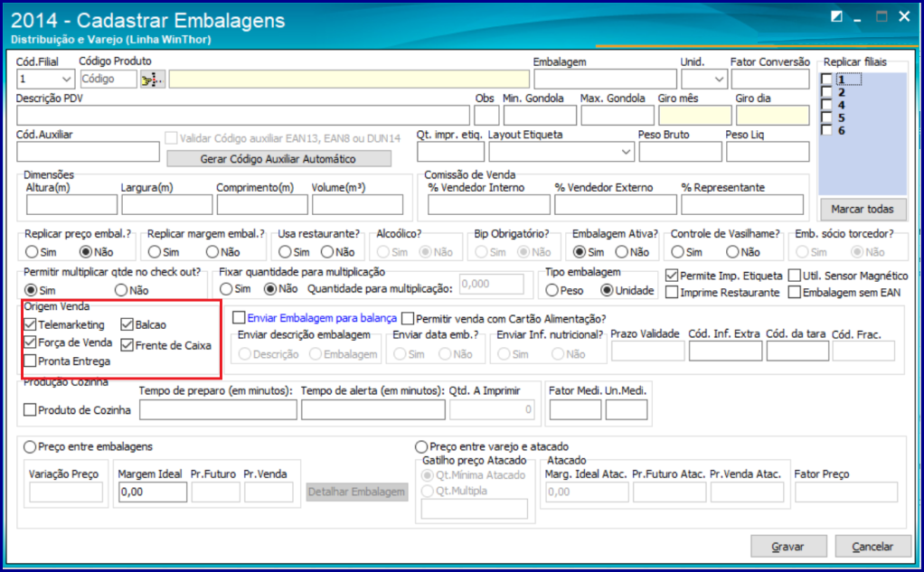The height and width of the screenshot is (572, 924).
Task: Select Não for Permitir multiplicar qtde
Action: click(121, 290)
